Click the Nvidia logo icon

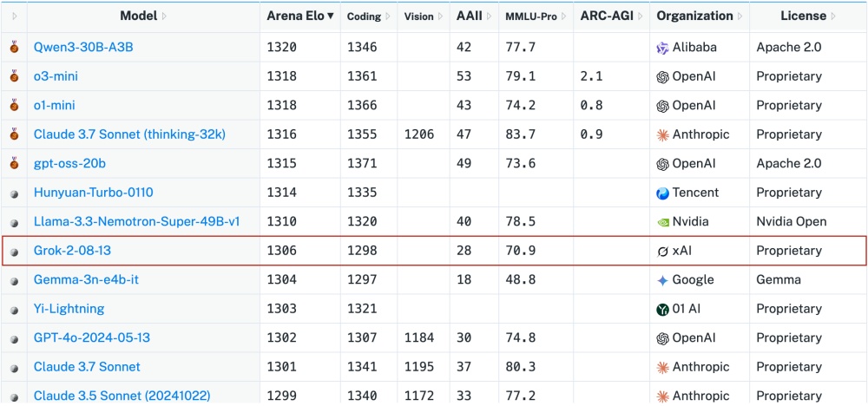(663, 221)
